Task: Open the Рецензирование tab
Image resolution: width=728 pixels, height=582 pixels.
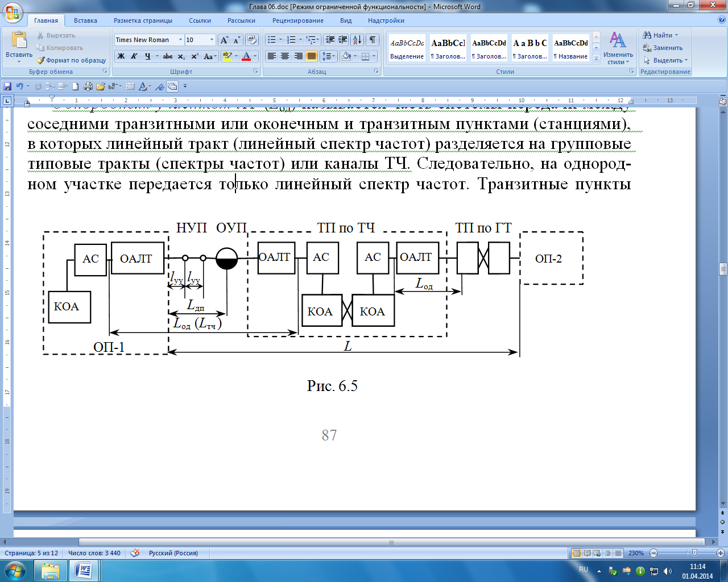Action: click(297, 20)
